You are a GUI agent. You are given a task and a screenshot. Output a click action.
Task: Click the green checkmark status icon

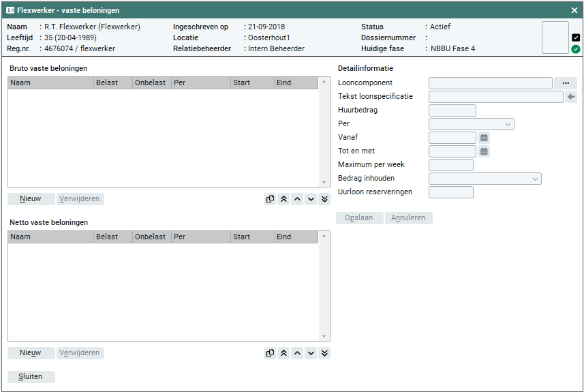(x=576, y=49)
